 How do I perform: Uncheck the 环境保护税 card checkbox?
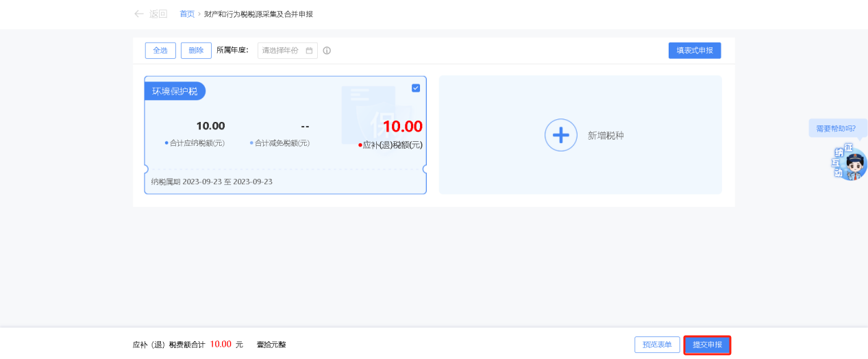click(416, 88)
